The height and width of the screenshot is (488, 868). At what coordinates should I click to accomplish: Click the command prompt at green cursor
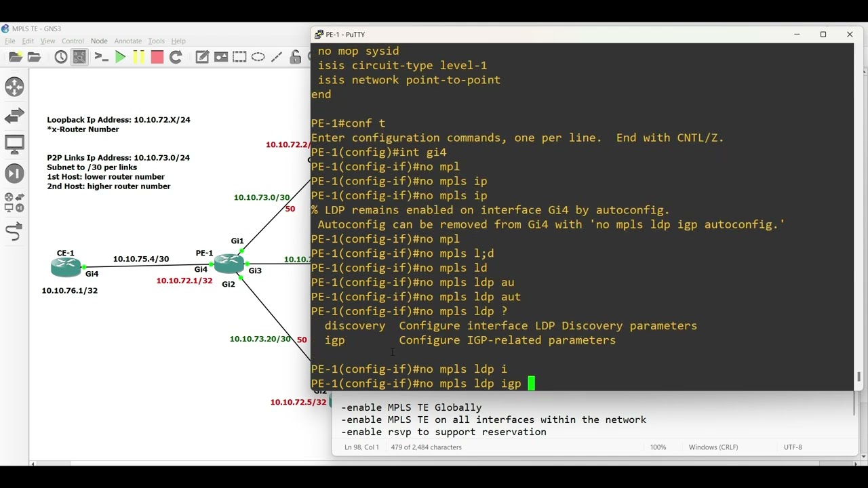(x=531, y=384)
